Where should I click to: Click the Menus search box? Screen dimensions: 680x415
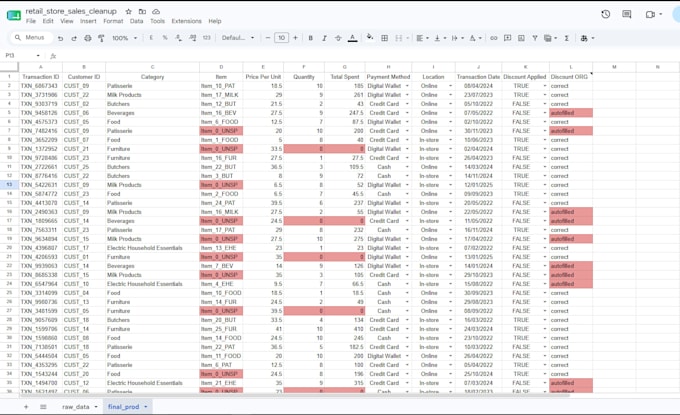(x=31, y=38)
